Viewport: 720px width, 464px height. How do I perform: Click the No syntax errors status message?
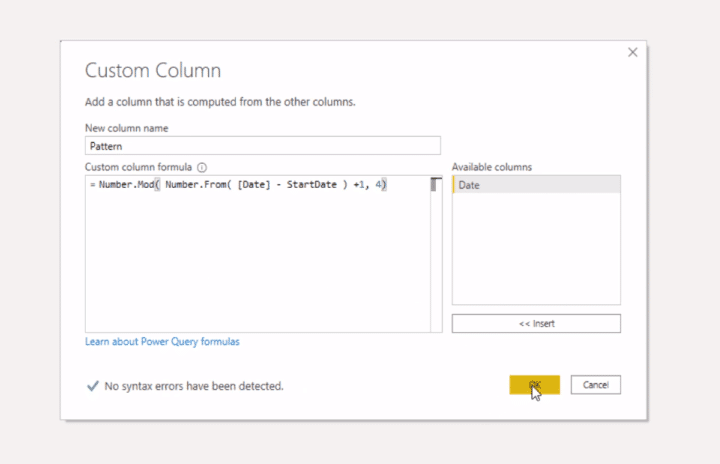pos(194,386)
